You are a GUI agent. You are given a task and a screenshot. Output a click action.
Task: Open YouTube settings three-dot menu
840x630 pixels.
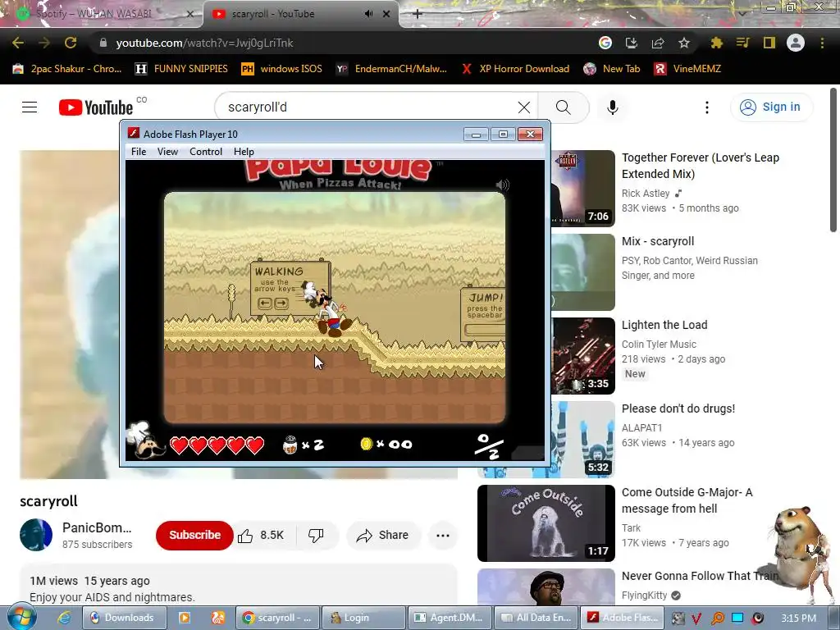706,107
